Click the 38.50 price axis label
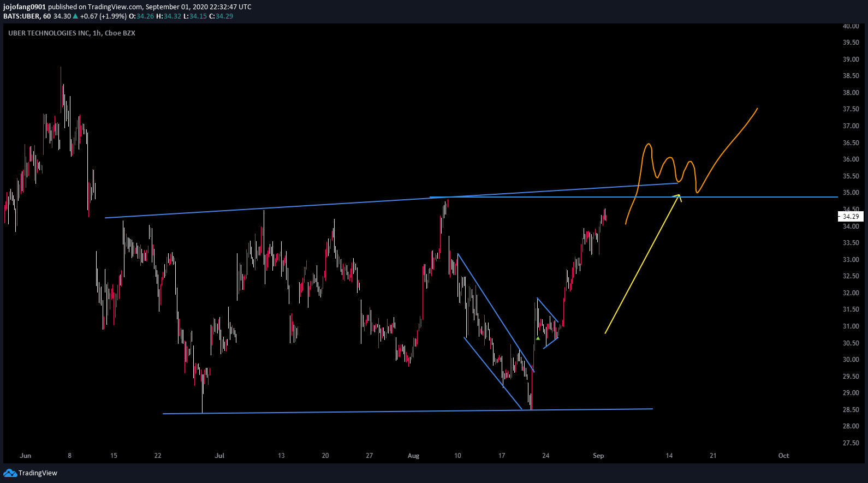This screenshot has width=868, height=483. (851, 76)
